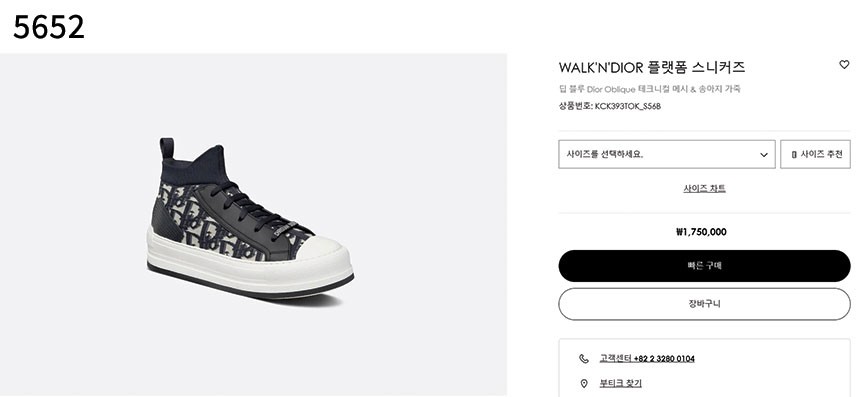Click the ruler icon in 사이즈 추천
Viewport: 860px width, 397px height.
tap(794, 155)
